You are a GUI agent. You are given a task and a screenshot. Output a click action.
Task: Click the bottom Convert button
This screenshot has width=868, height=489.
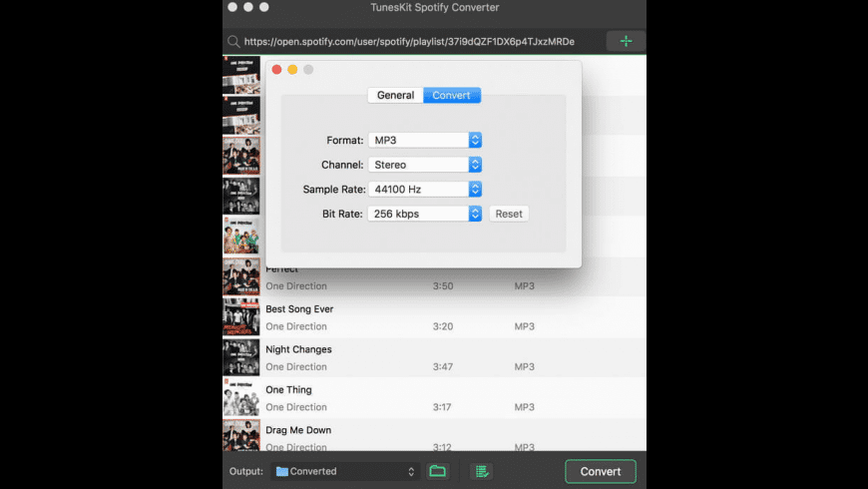click(600, 471)
